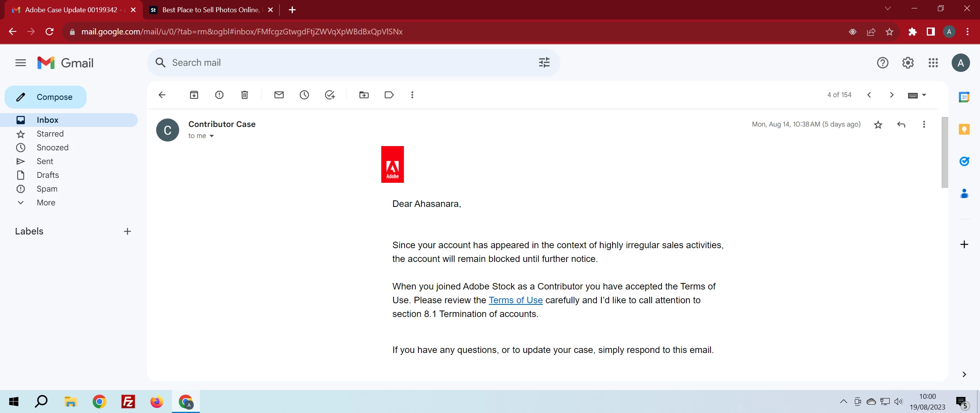
Task: Toggle the main menu hamburger button
Action: tap(21, 63)
